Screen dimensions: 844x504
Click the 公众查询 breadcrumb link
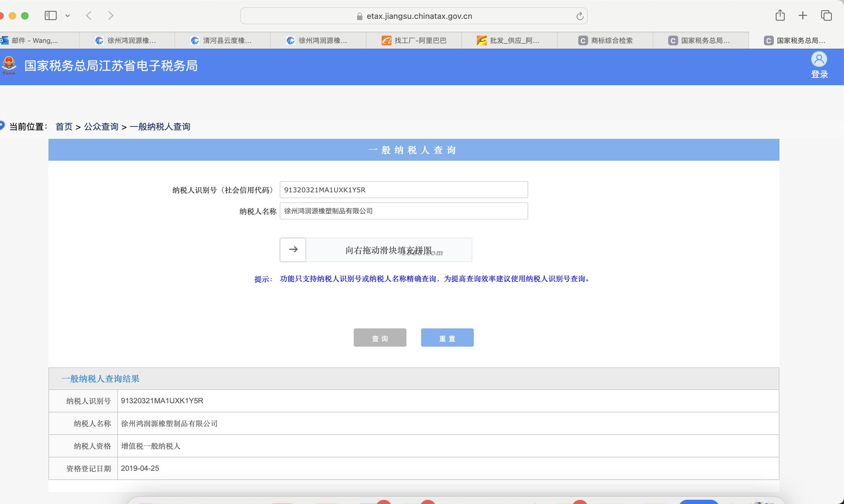click(101, 127)
